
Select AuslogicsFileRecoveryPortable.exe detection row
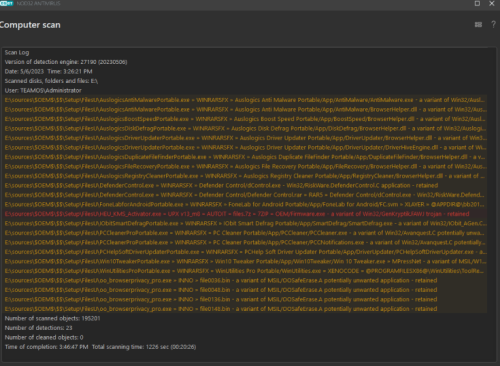click(x=245, y=166)
